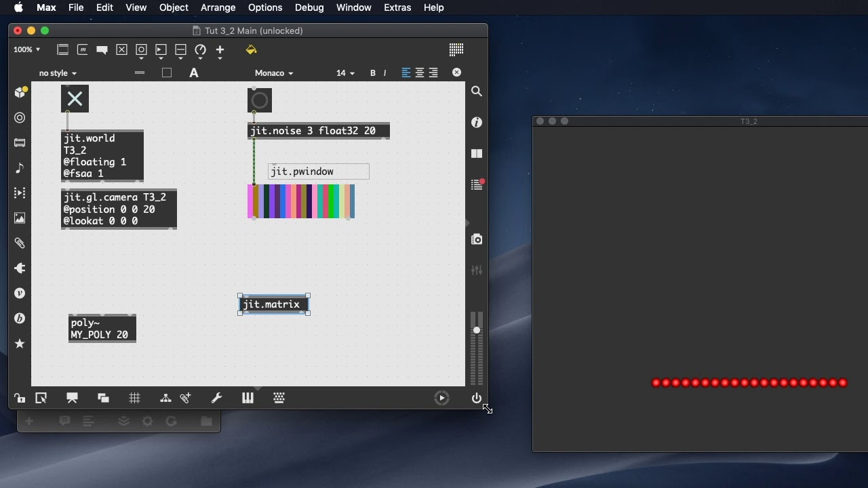This screenshot has width=868, height=488.
Task: Open the Object menu
Action: point(174,7)
